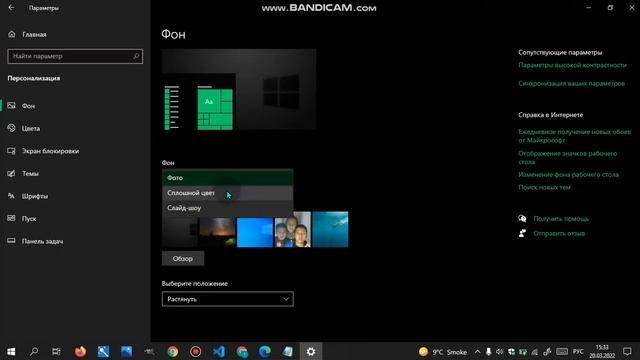Open Параметры высокой контрастности link
Screen dimensions: 640x360
tap(572, 65)
